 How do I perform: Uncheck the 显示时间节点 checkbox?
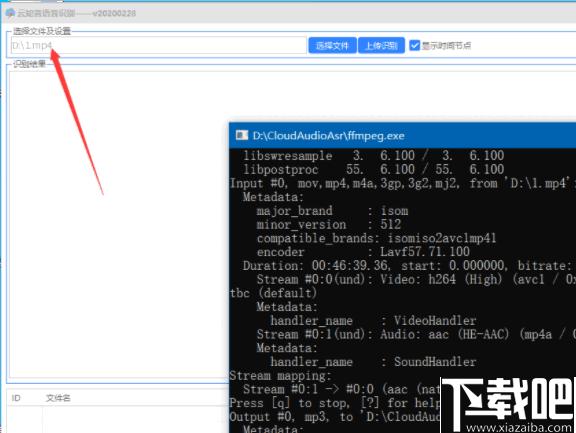pyautogui.click(x=414, y=46)
